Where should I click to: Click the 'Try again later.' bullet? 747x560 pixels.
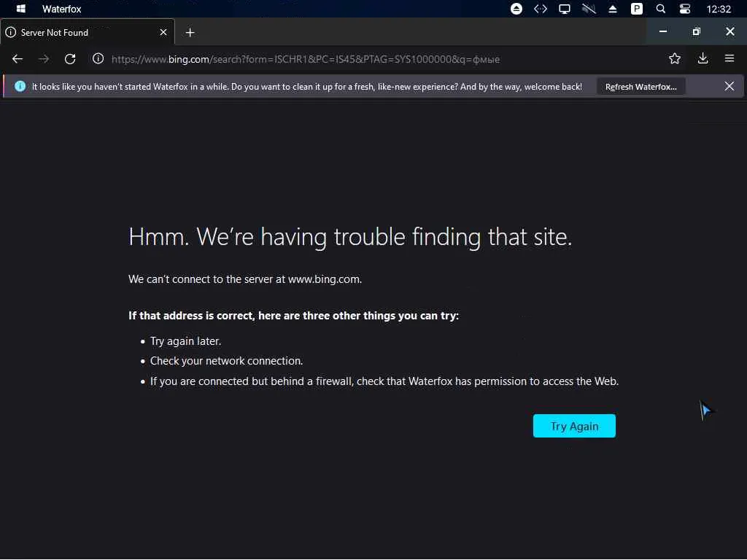(185, 341)
